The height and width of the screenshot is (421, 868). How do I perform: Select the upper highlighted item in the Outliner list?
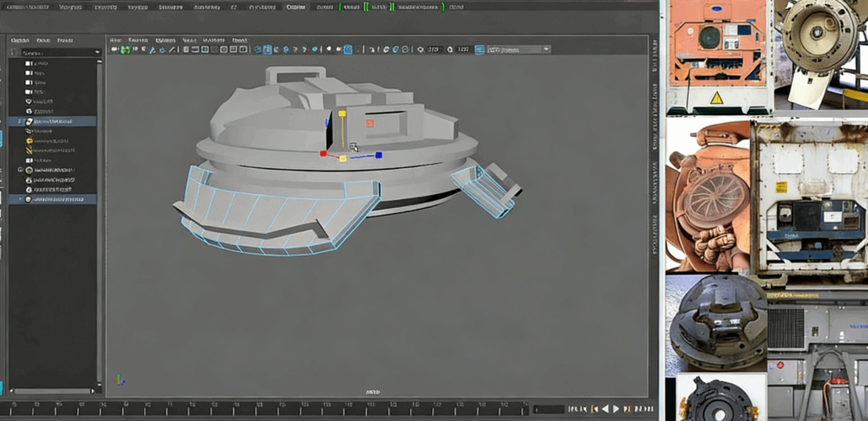(52, 121)
